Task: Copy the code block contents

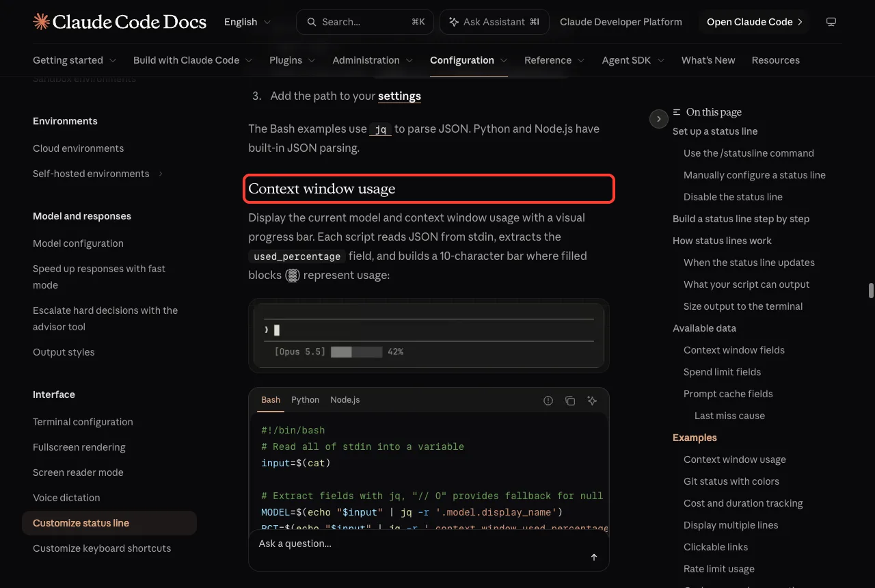Action: click(x=570, y=401)
